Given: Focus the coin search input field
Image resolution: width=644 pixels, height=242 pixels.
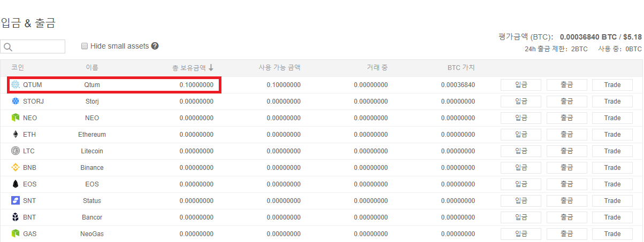Looking at the screenshot, I should click(x=33, y=46).
